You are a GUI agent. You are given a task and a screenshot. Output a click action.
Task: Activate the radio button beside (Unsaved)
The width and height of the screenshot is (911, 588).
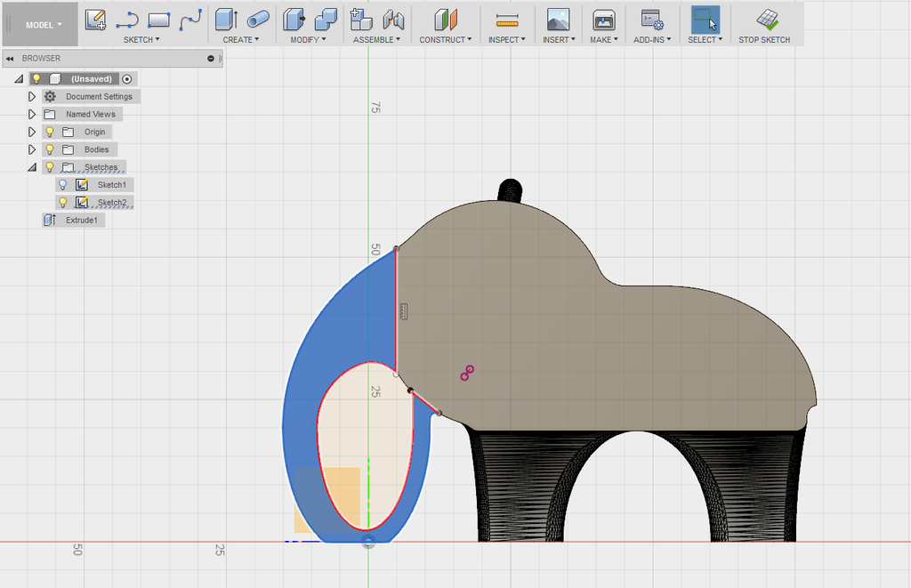[127, 78]
